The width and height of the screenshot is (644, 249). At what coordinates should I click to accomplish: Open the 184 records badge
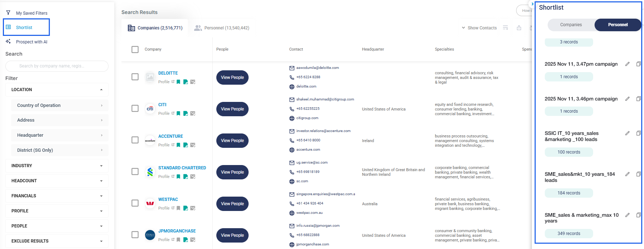569,193
